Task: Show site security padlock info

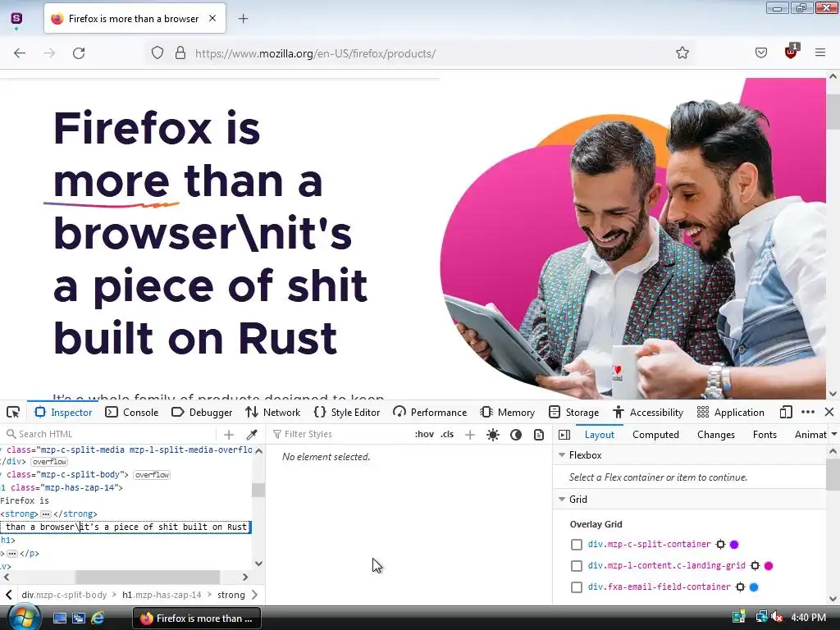Action: coord(180,53)
